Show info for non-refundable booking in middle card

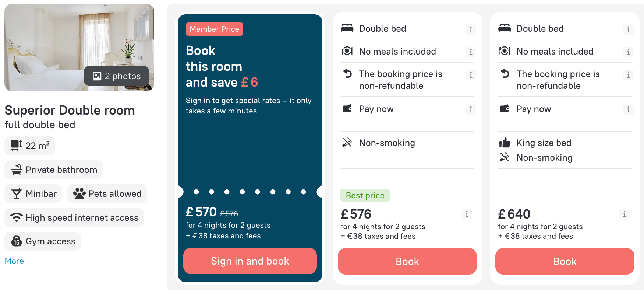pos(471,75)
